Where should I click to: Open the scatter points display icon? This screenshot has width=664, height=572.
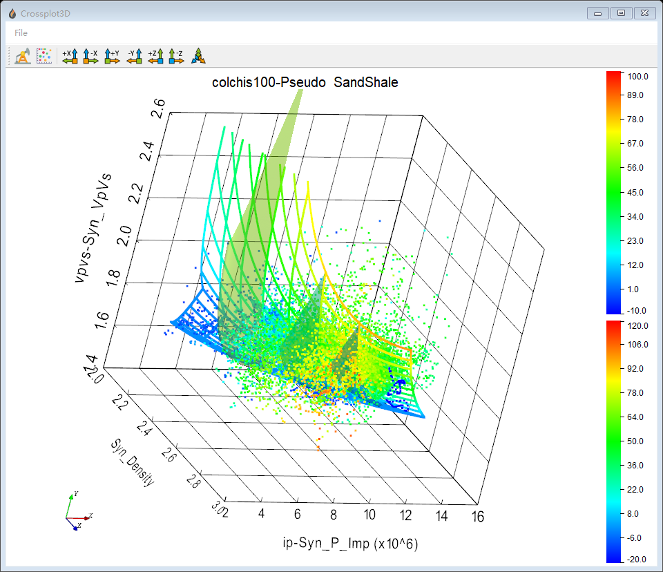point(44,56)
